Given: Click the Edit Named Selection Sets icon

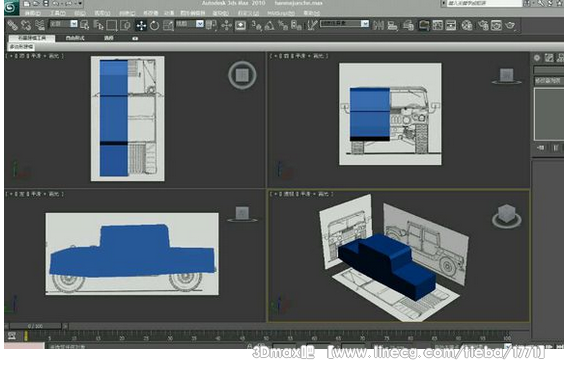Looking at the screenshot, I should [x=312, y=25].
